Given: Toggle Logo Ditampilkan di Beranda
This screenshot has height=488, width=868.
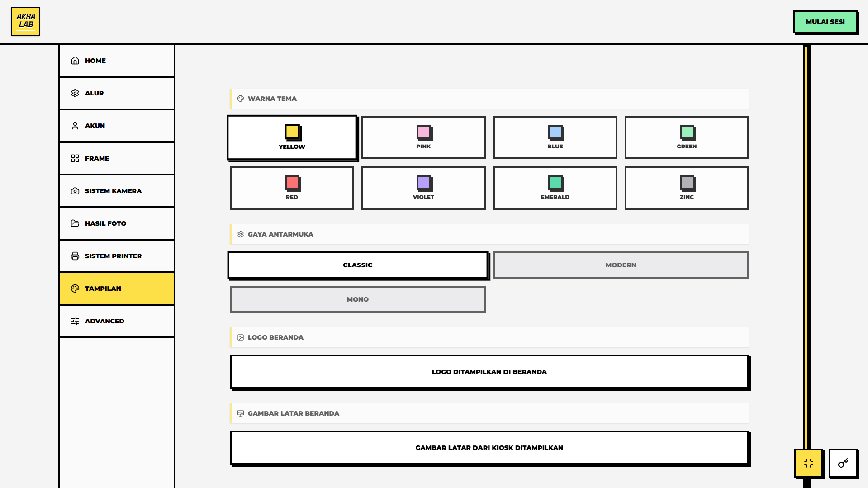Looking at the screenshot, I should (489, 372).
